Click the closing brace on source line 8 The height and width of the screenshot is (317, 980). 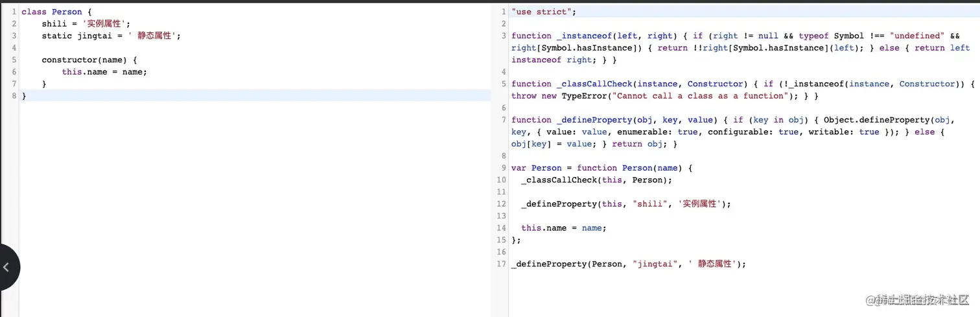pos(24,96)
